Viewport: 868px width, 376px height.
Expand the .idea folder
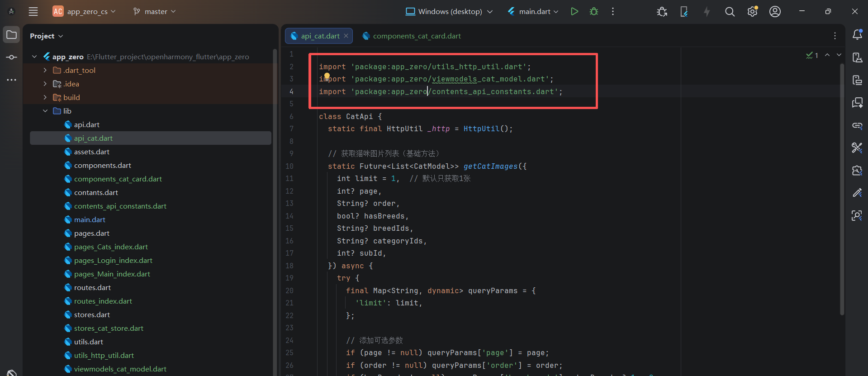click(x=45, y=84)
